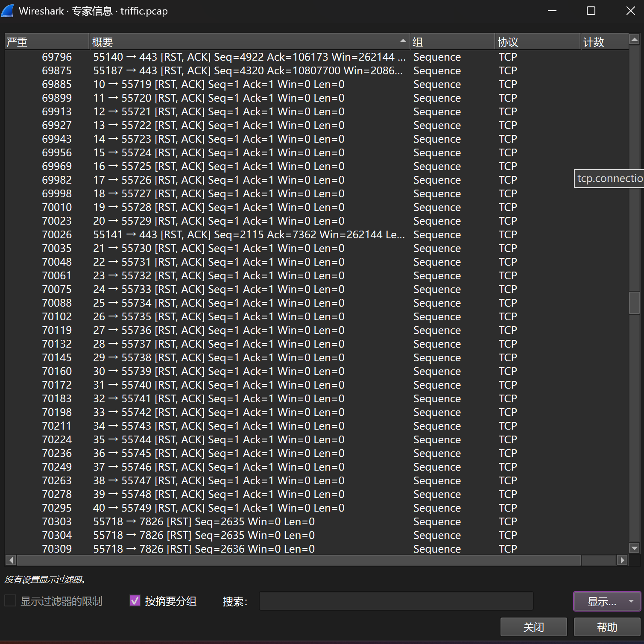Select packet number 69913

[x=57, y=111]
